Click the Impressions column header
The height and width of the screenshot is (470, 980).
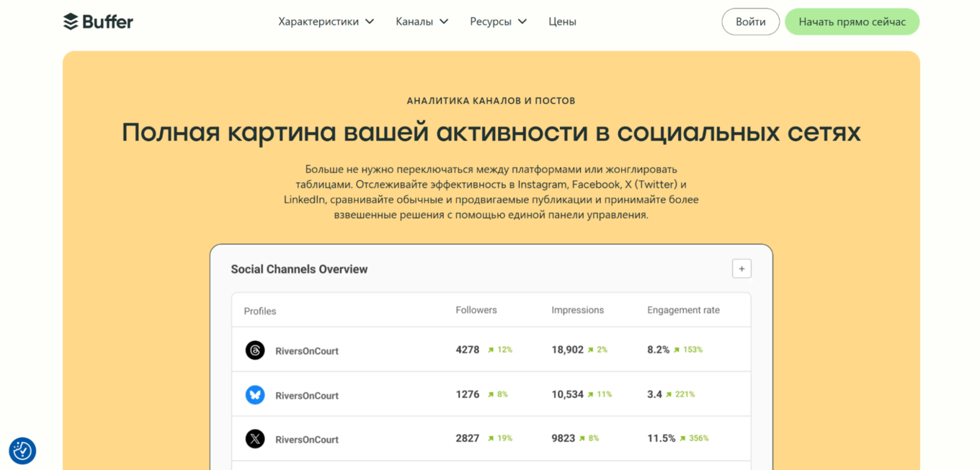click(x=578, y=310)
